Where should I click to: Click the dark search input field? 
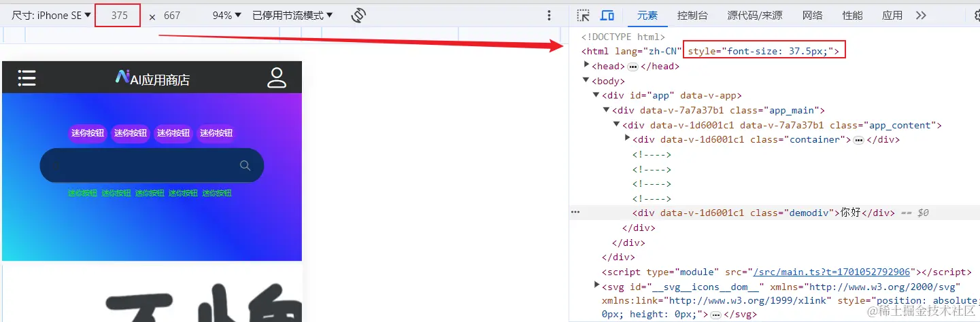(152, 165)
